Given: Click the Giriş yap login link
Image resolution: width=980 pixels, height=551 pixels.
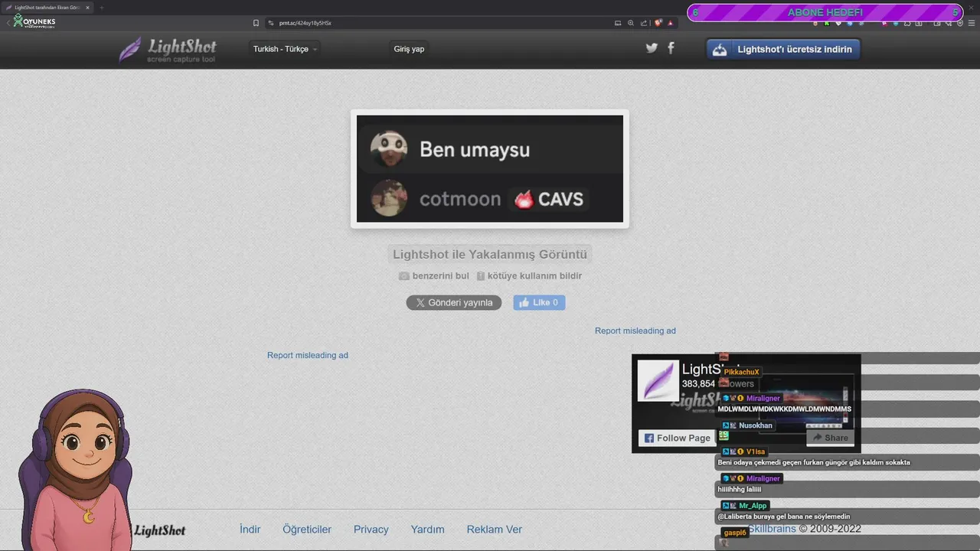Looking at the screenshot, I should pos(409,49).
